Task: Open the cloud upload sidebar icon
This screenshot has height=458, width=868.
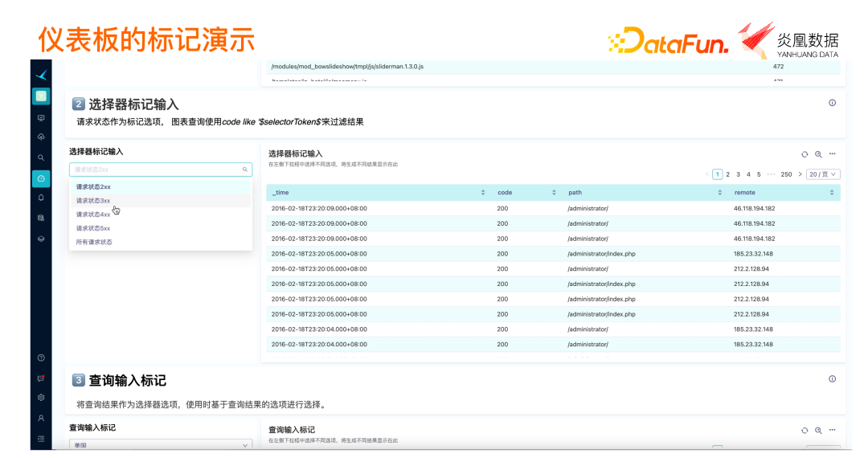Action: pos(41,137)
